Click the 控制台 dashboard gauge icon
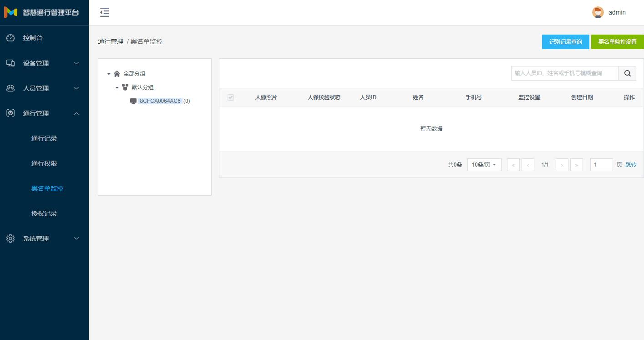644x340 pixels. point(10,38)
